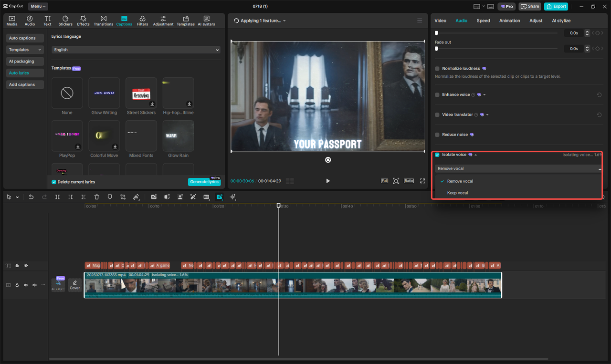Click the zoom-focus icon under the preview
The image size is (611, 364).
(x=396, y=181)
